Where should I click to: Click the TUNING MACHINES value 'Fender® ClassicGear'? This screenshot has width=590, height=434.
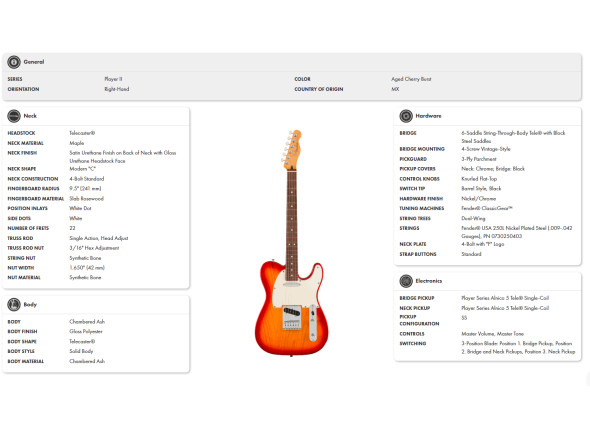tap(487, 208)
